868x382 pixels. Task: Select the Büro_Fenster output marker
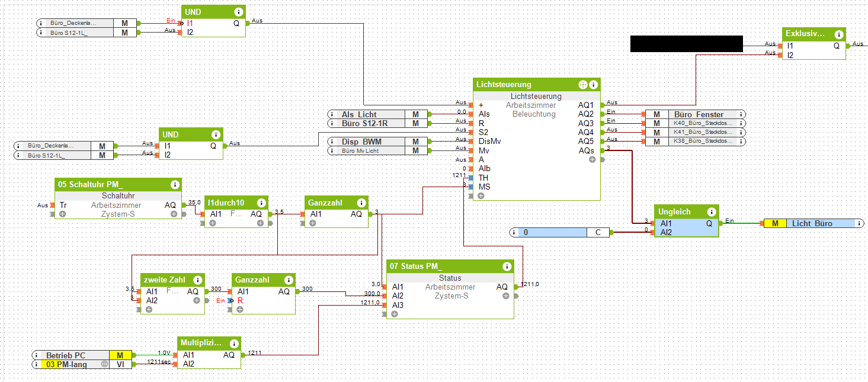point(696,114)
